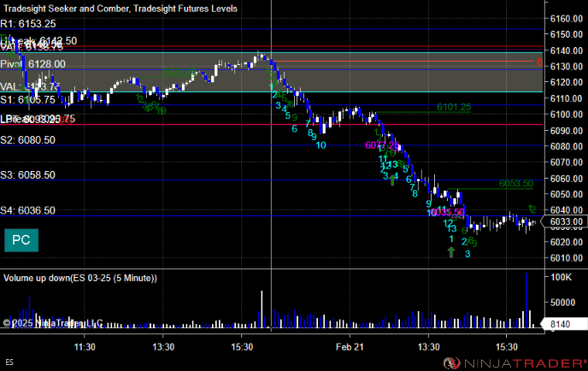Viewport: 588px width, 371px height.
Task: Click the 6050.00 price axis label
Action: tap(567, 194)
